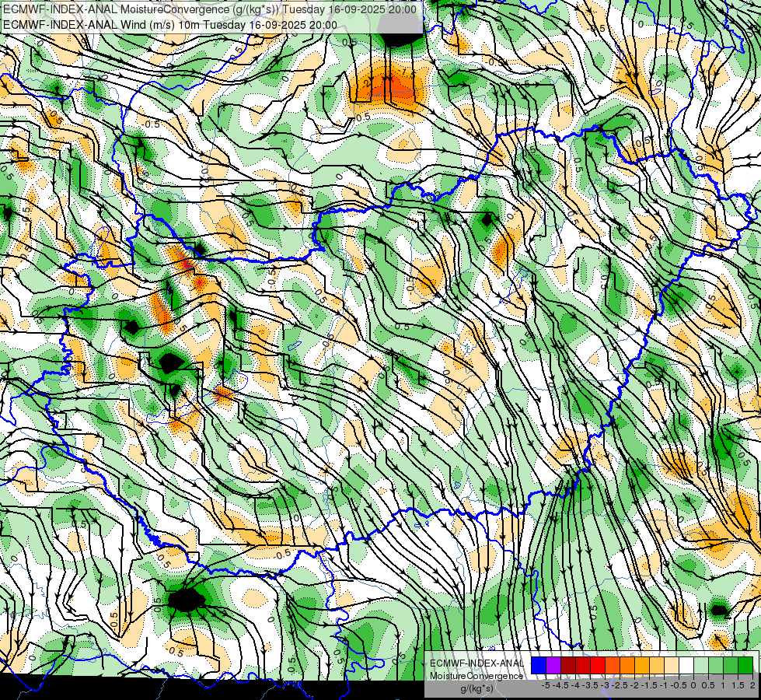
Task: Click the -3.5 tick label on the legend
Action: 590,685
